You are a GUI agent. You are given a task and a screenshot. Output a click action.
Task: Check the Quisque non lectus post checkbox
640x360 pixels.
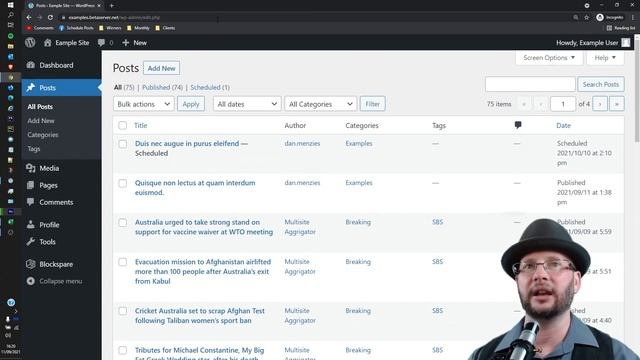click(x=122, y=183)
